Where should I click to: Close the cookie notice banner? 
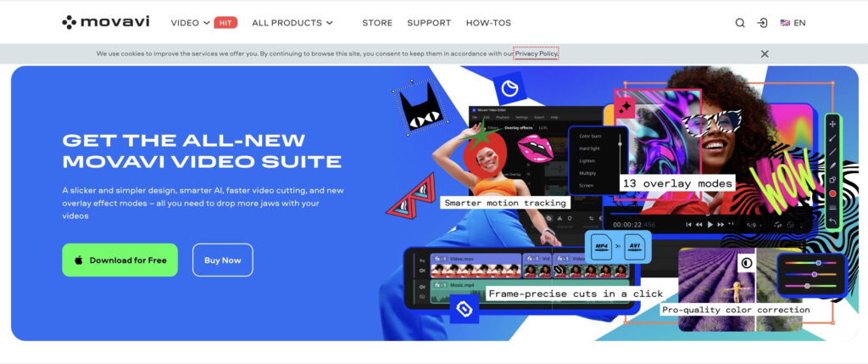pyautogui.click(x=765, y=53)
